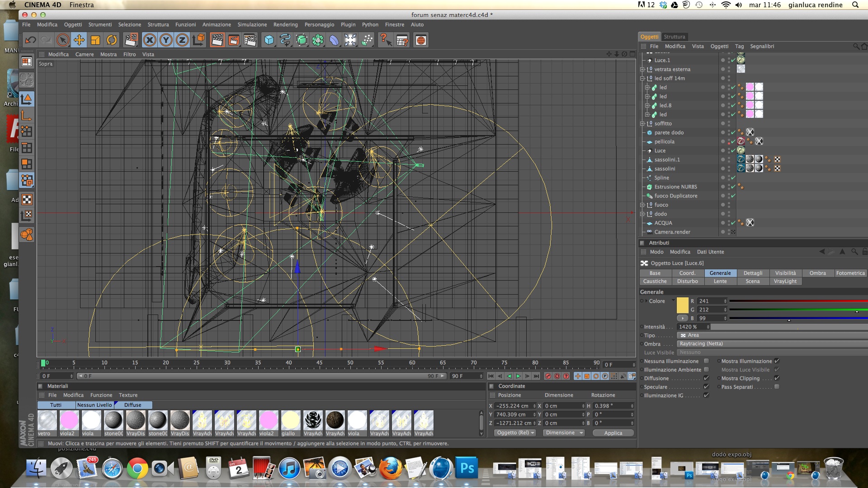
Task: Expand the soffitto object group
Action: (642, 123)
